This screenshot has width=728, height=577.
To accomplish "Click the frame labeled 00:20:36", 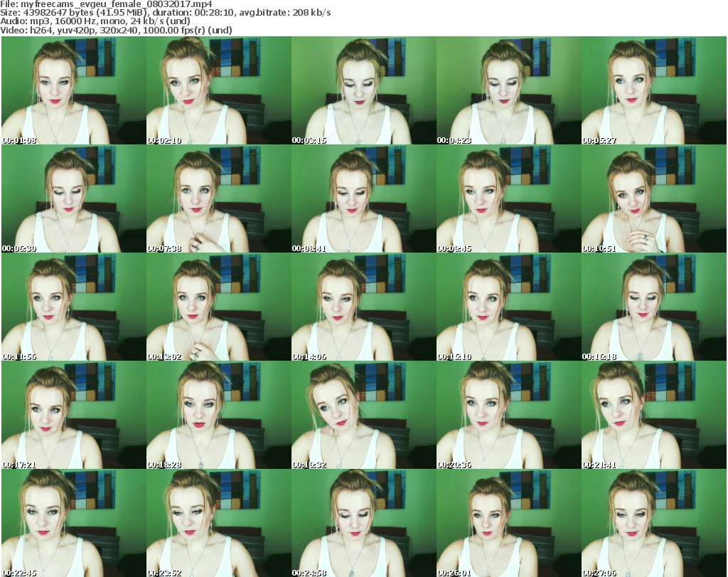I will (x=508, y=415).
